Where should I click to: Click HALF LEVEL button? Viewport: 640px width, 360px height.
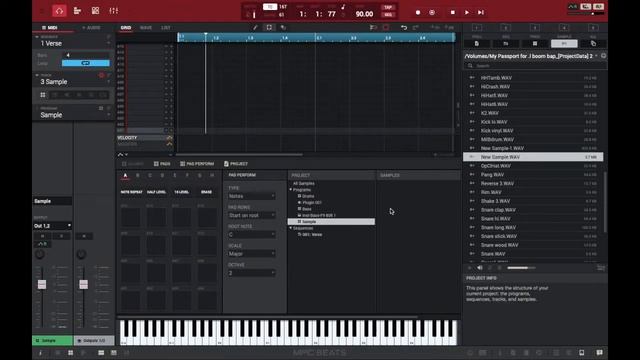click(x=156, y=192)
